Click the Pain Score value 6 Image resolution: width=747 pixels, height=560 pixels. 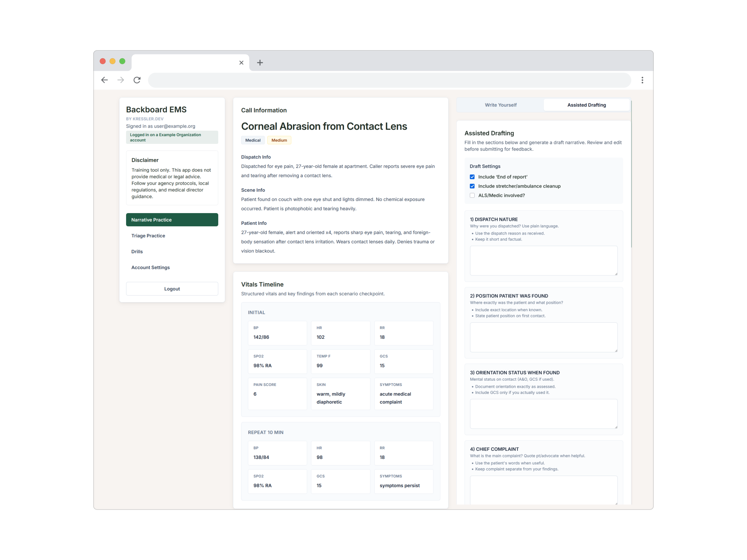pyautogui.click(x=255, y=394)
